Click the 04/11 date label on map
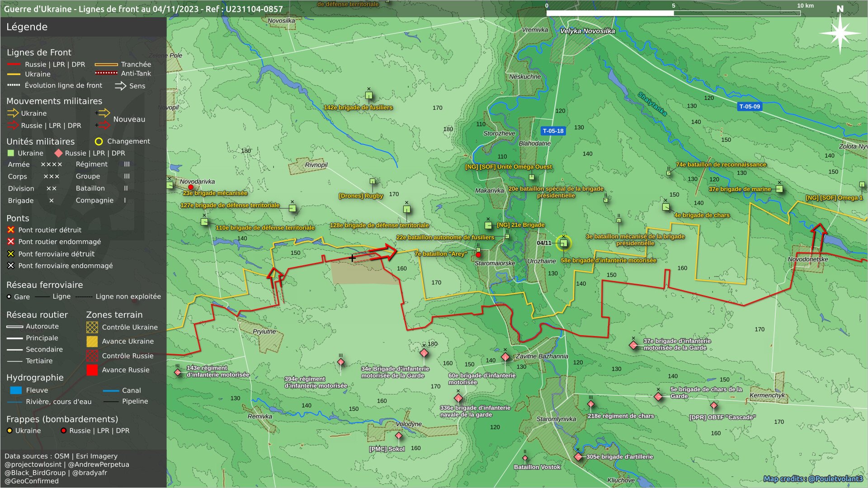This screenshot has height=488, width=868. pos(544,243)
